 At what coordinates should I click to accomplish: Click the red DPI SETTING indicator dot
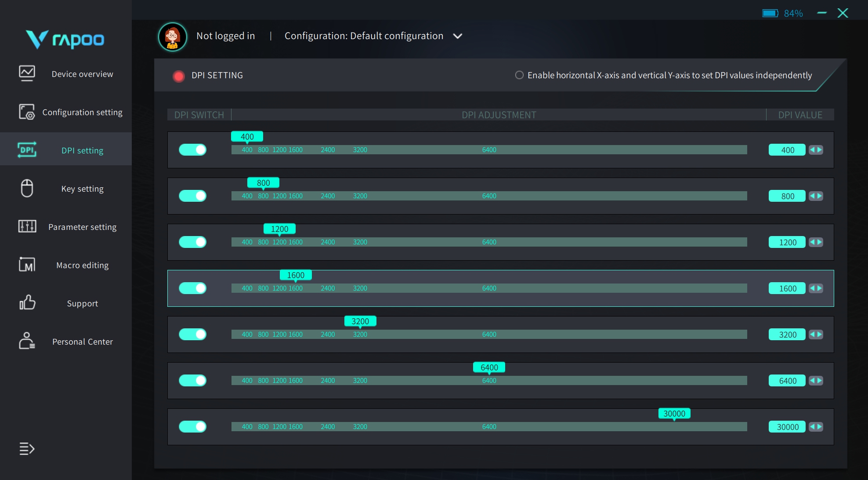[x=179, y=76]
